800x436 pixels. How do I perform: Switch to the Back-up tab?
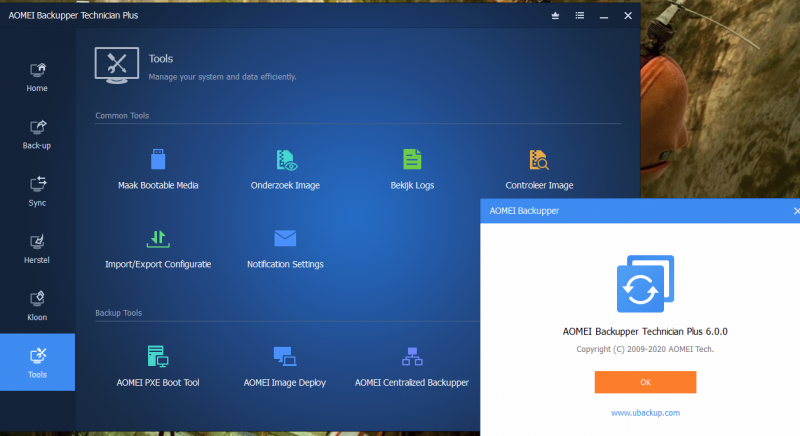[x=37, y=133]
